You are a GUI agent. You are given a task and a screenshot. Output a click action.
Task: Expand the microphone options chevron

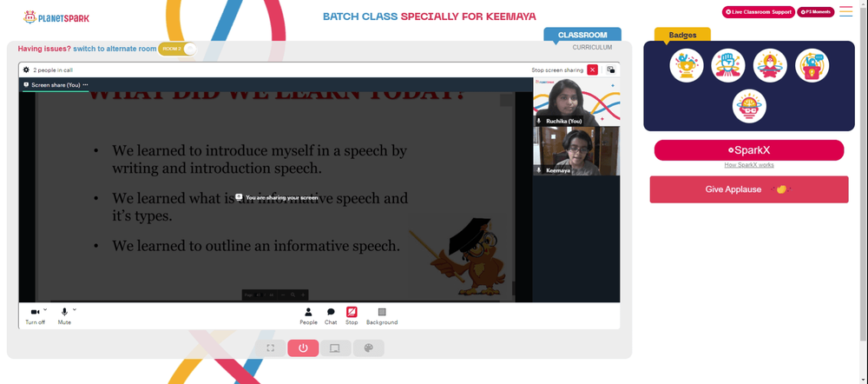click(x=75, y=309)
